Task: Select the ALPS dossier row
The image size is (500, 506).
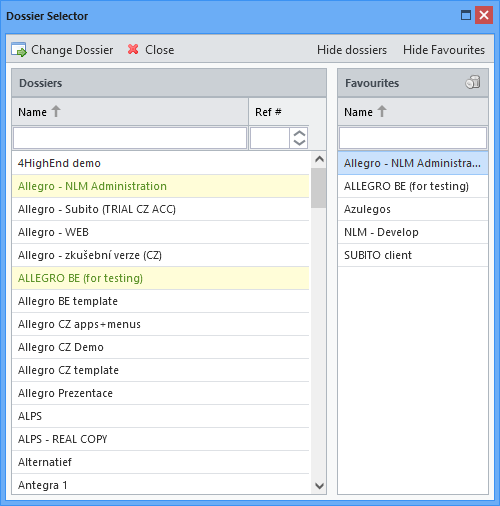Action: pyautogui.click(x=160, y=416)
